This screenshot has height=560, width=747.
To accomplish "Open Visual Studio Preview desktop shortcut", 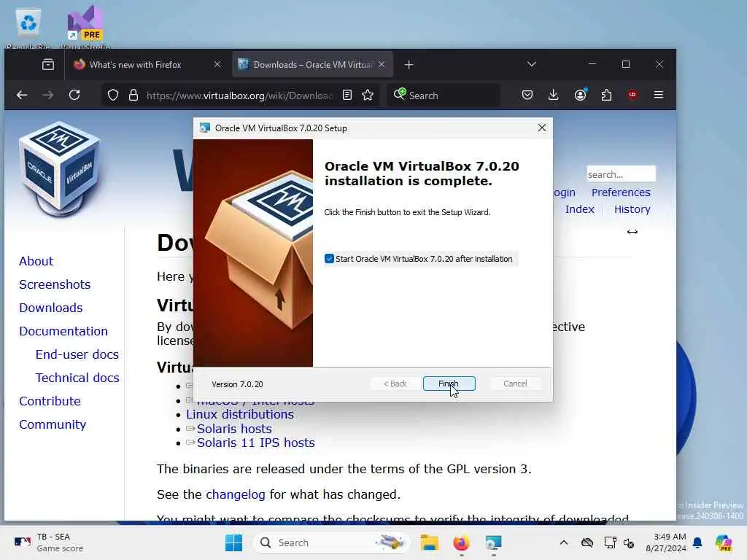I will click(x=85, y=28).
